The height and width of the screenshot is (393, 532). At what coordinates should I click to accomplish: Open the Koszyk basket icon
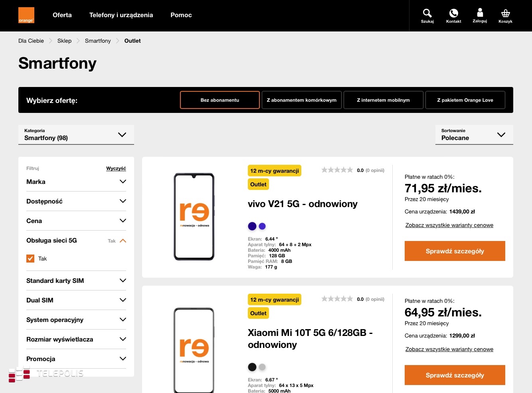coord(505,13)
